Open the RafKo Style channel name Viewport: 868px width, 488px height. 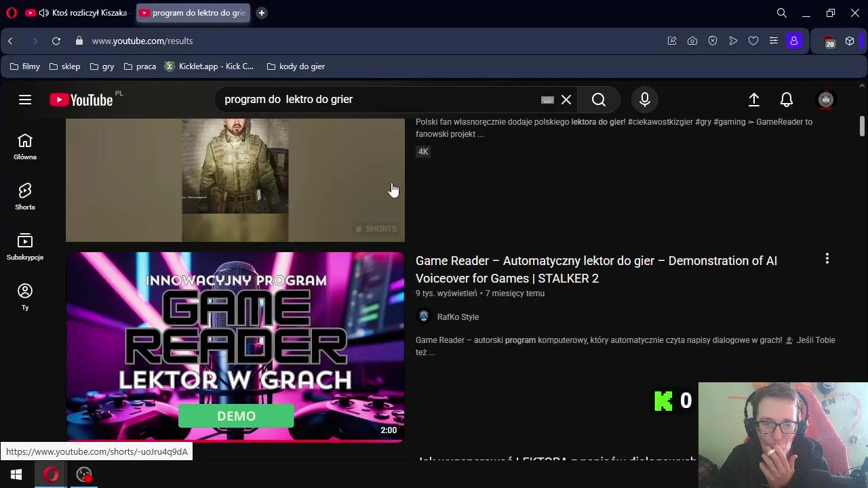click(458, 317)
